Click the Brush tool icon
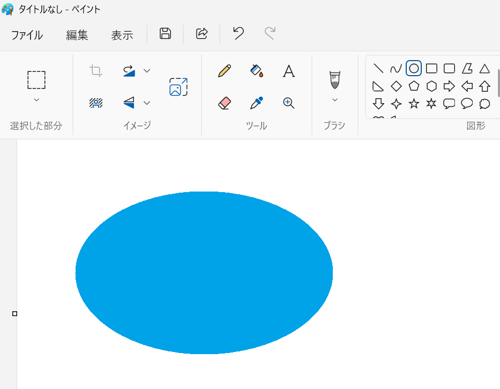 click(335, 80)
